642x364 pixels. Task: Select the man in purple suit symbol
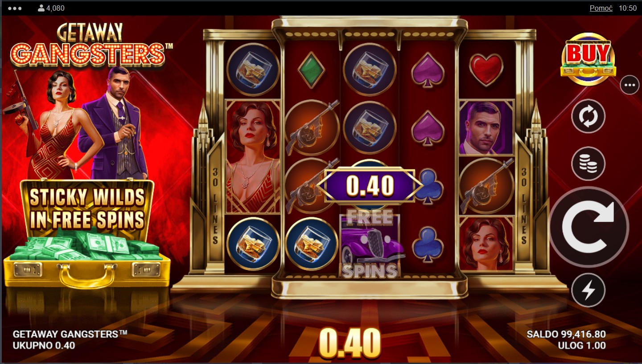click(486, 127)
